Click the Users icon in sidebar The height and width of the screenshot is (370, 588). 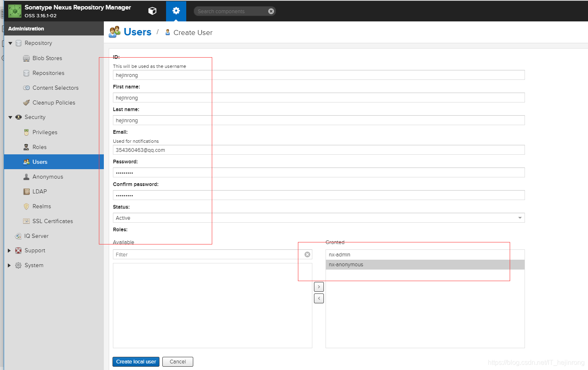(x=26, y=162)
